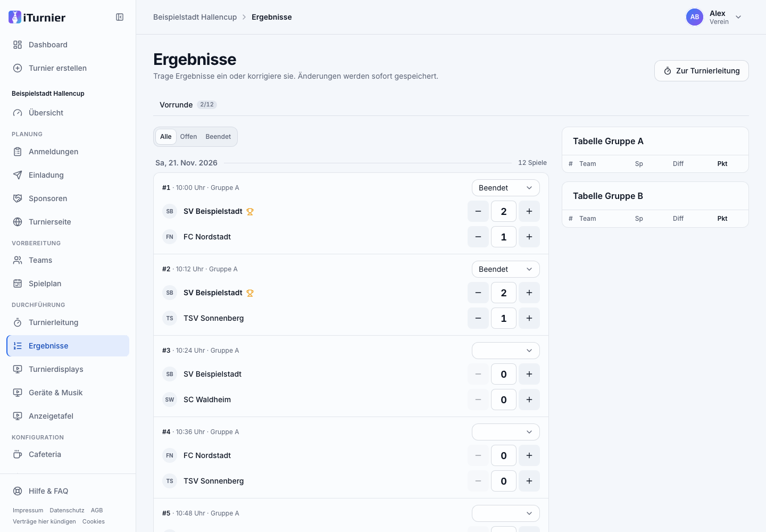Select the Sponsoren handshake icon
Viewport: 766px width, 532px height.
[x=18, y=198]
